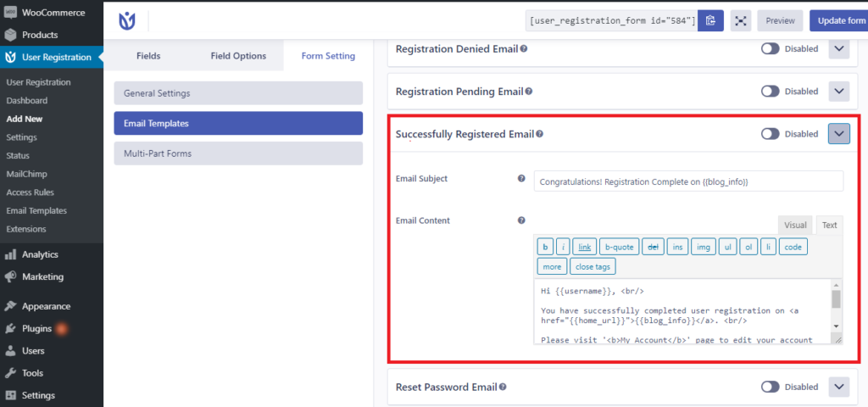This screenshot has width=868, height=407.
Task: Click the User Registration logo icon
Action: click(127, 21)
